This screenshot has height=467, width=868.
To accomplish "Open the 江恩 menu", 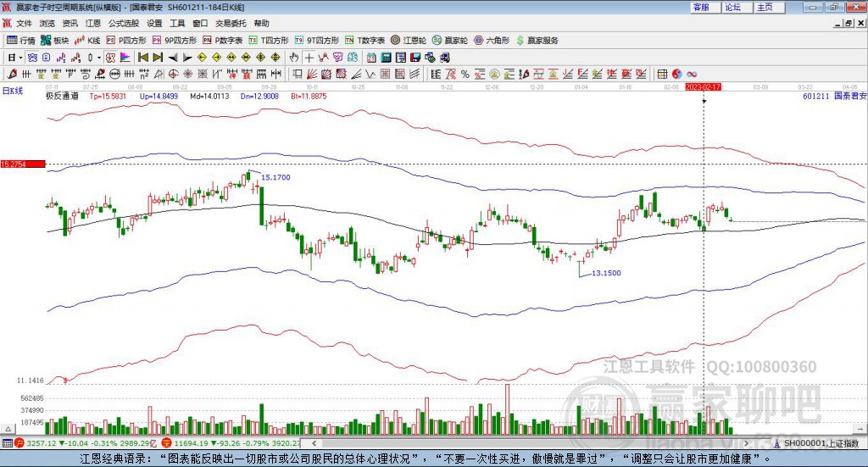I will pos(93,23).
